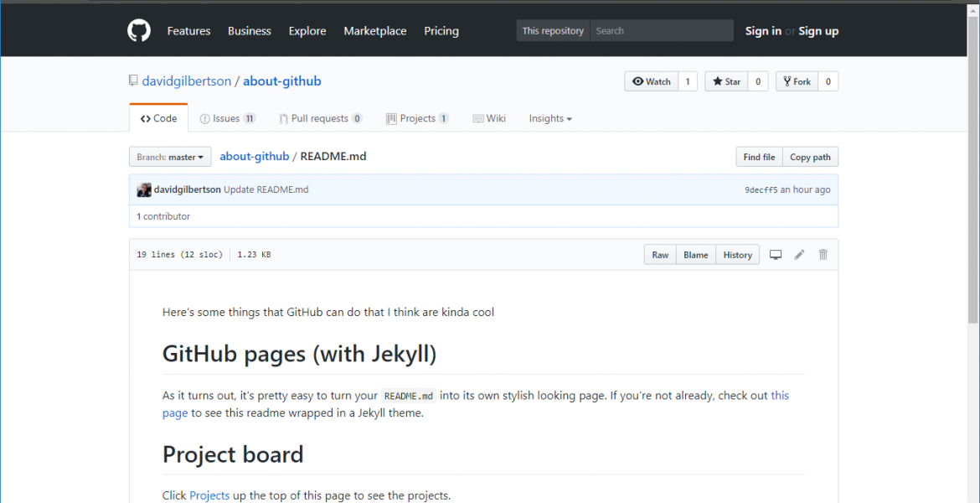Click the GitHub pages (with Jekyll) heading
The image size is (980, 503).
pos(299,354)
